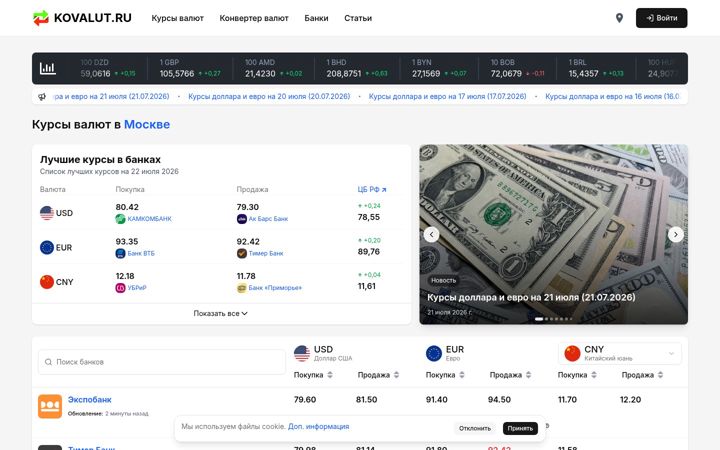Open Ак Барс Банк link
This screenshot has width=720, height=450.
(268, 219)
